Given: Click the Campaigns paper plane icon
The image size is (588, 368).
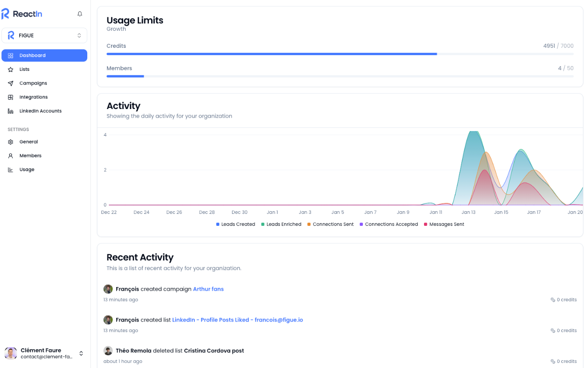Looking at the screenshot, I should tap(11, 83).
